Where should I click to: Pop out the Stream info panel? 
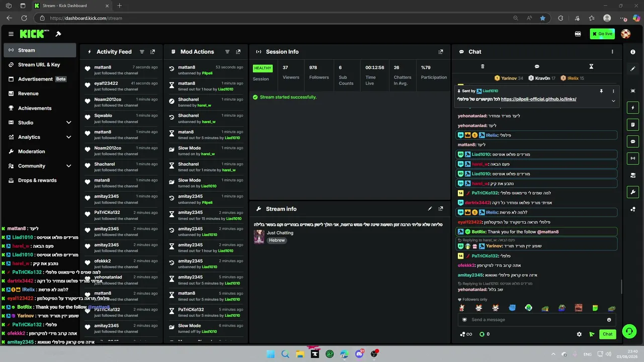441,209
